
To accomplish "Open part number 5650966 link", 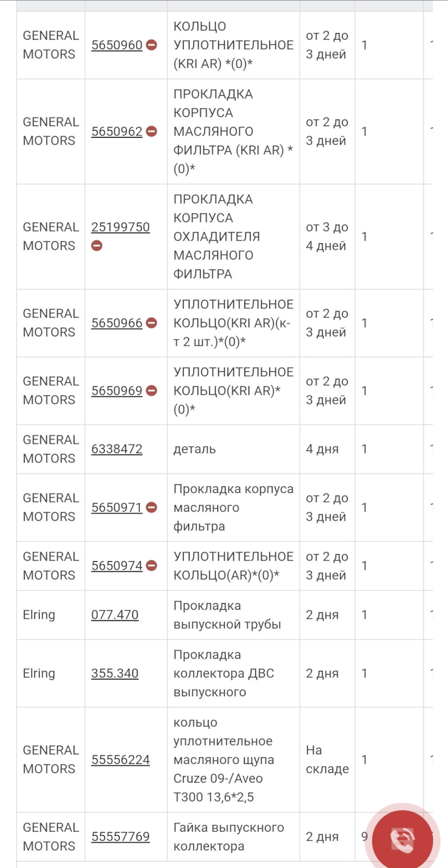I will click(x=117, y=323).
